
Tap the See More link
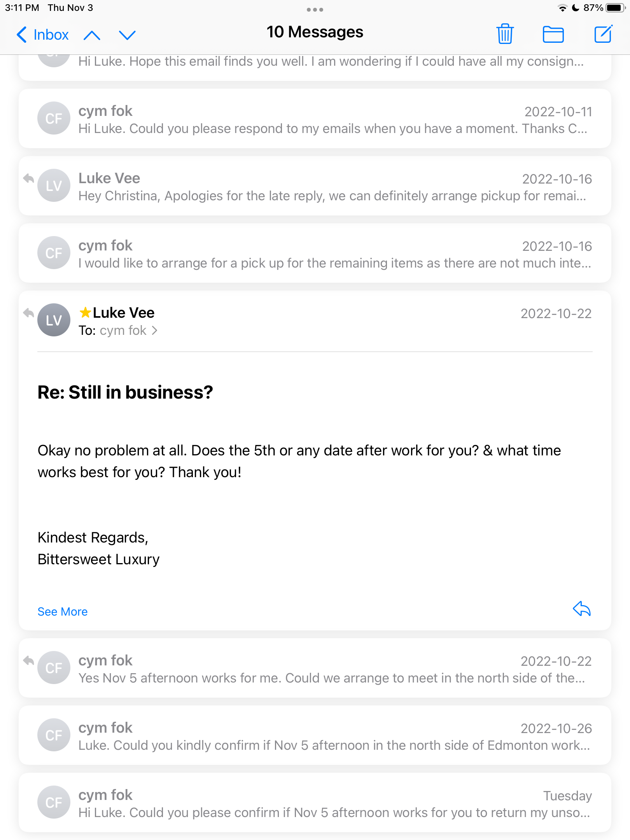tap(62, 612)
